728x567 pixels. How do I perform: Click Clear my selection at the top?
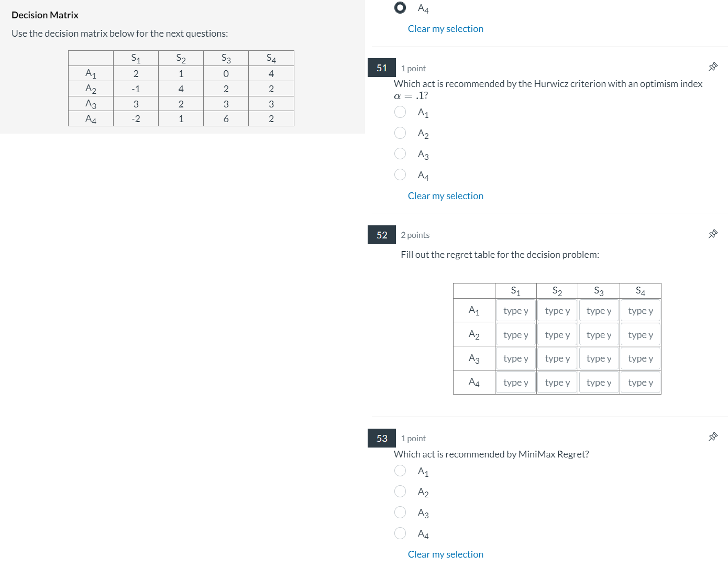point(446,28)
